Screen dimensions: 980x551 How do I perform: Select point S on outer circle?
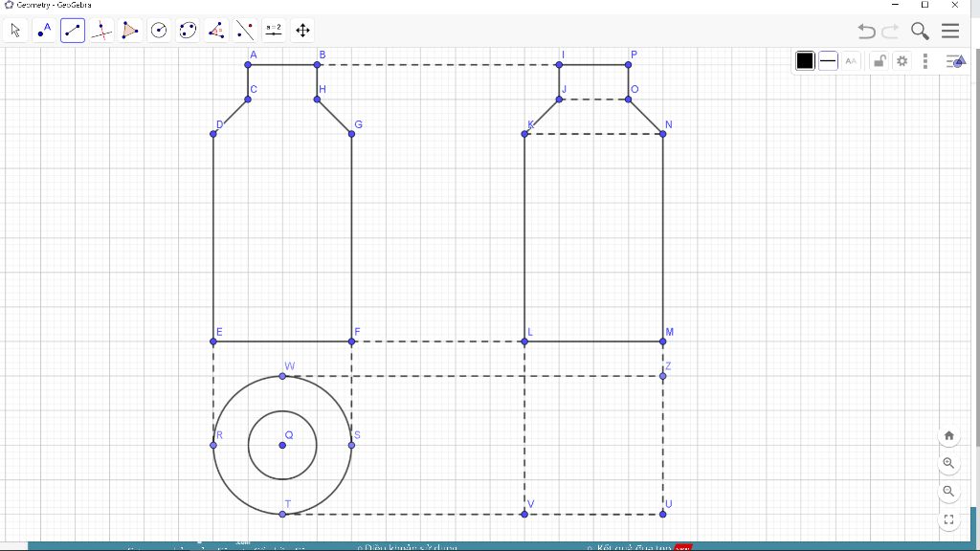(x=351, y=445)
